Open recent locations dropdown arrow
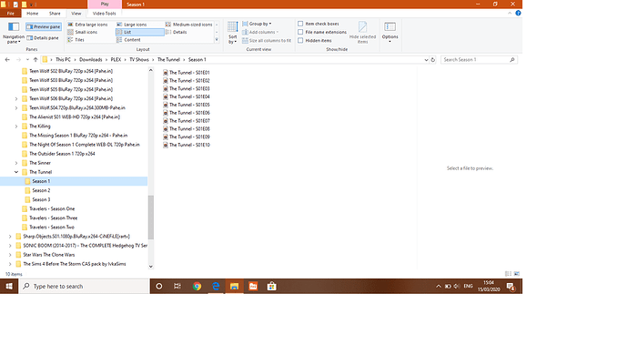Image resolution: width=628 pixels, height=364 pixels. (27, 60)
